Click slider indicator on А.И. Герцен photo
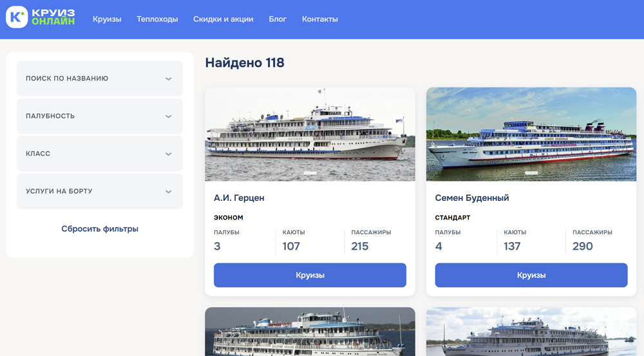 pyautogui.click(x=310, y=173)
